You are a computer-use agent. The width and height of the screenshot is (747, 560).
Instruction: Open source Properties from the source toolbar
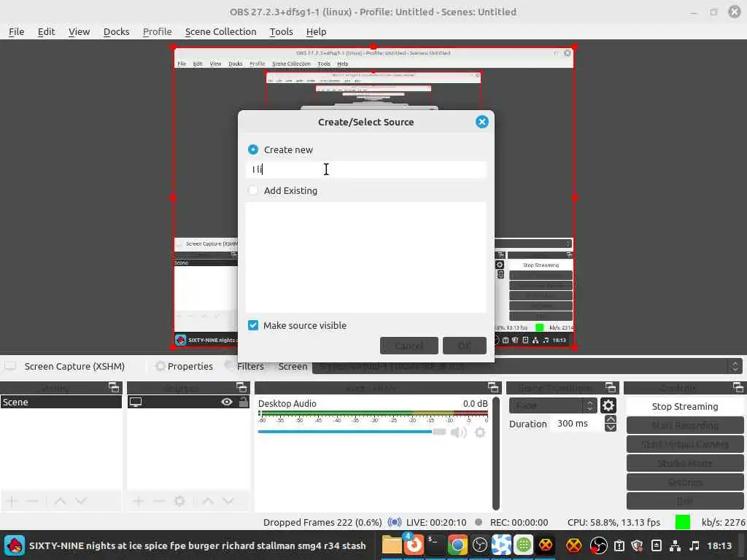[184, 366]
